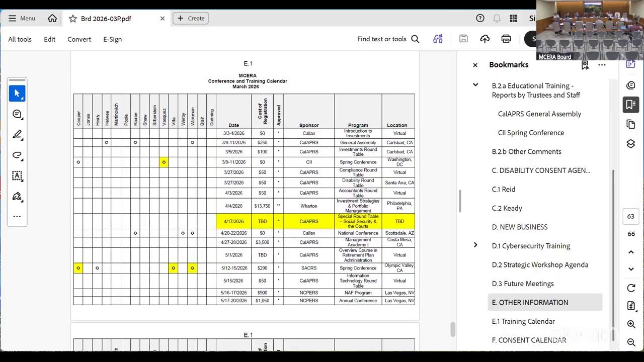Open the page display fit options
The height and width of the screenshot is (362, 644).
pos(631,306)
